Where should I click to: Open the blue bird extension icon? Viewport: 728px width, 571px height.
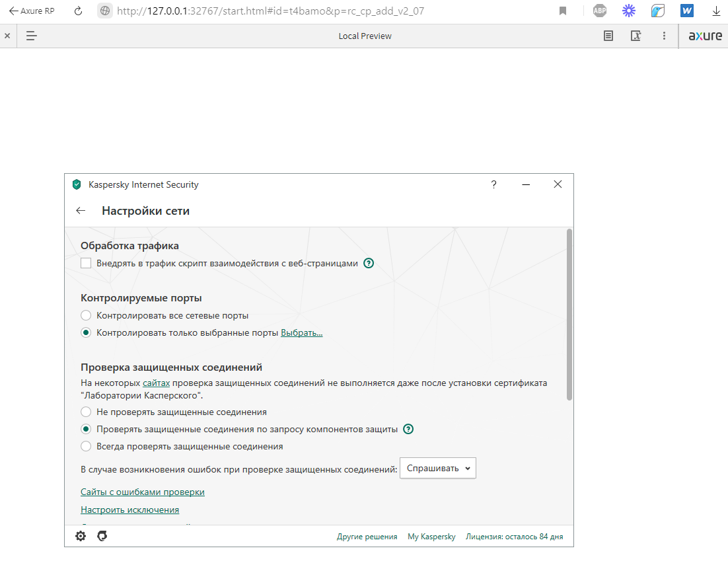point(658,11)
